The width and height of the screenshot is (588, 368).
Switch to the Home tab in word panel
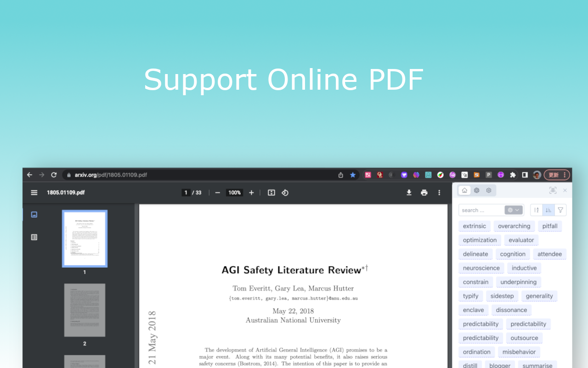[x=464, y=190]
